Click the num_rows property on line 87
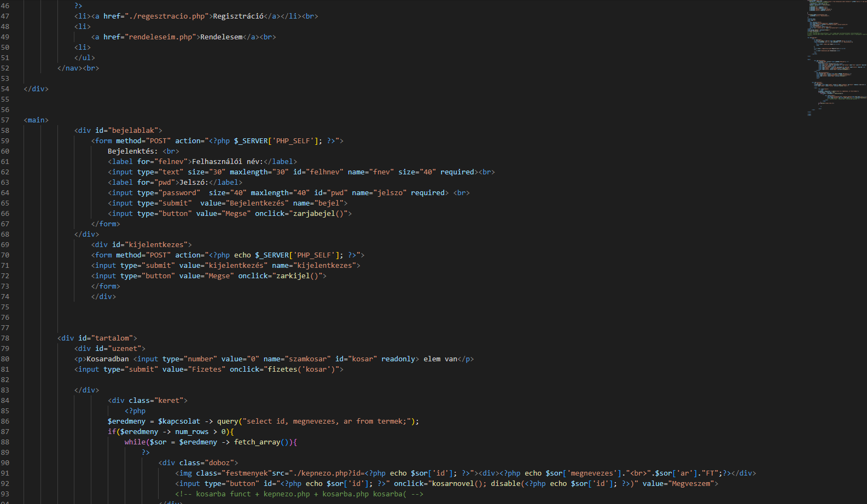This screenshot has width=867, height=504. pyautogui.click(x=192, y=432)
